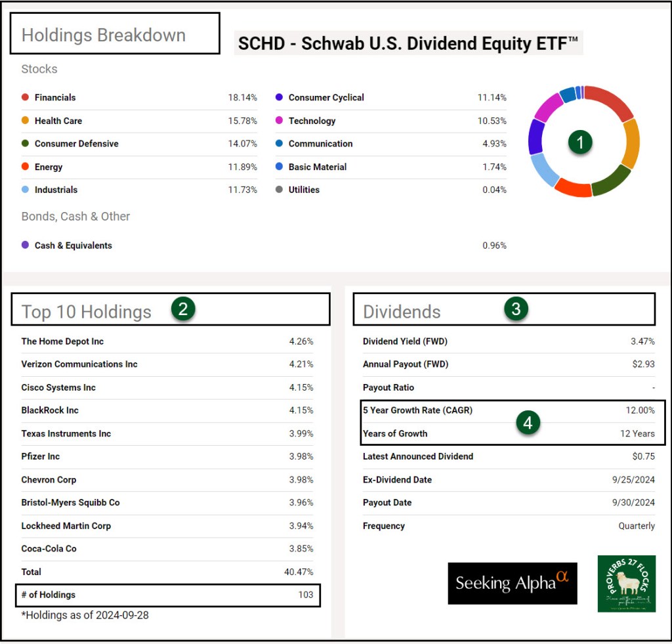Open the Seeking Alpha logo
Screen dimensions: 672x644
(x=512, y=583)
